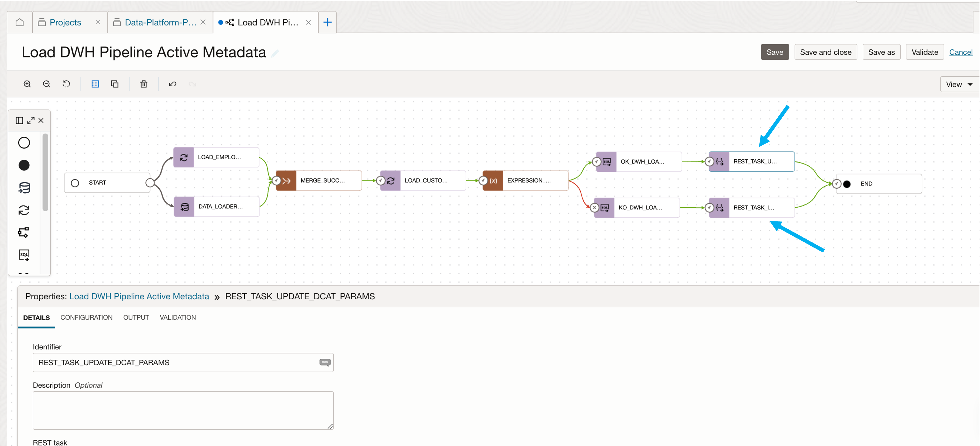Zoom in on the pipeline canvas
Screen dimensions: 980x446
pyautogui.click(x=27, y=84)
